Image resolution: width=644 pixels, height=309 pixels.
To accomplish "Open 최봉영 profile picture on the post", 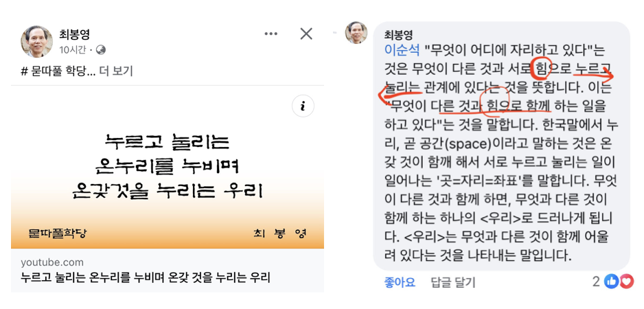I will tap(37, 41).
